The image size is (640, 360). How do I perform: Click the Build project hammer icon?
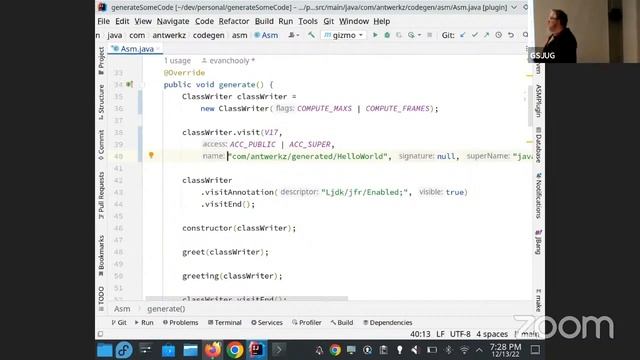tap(311, 35)
